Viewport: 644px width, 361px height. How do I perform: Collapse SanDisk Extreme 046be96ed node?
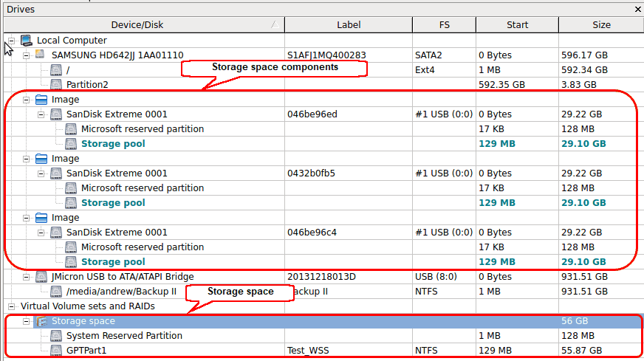pyautogui.click(x=41, y=114)
